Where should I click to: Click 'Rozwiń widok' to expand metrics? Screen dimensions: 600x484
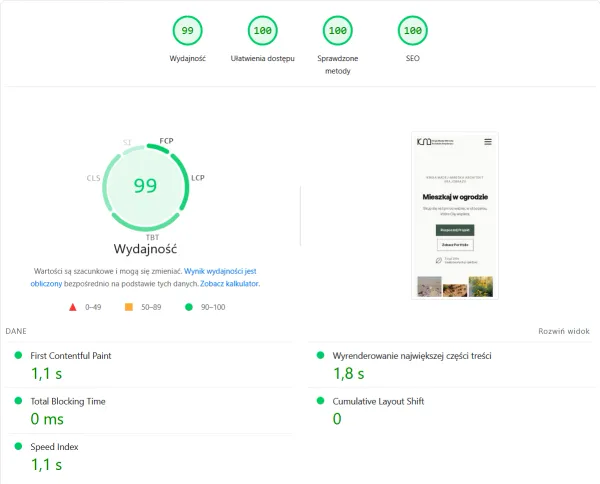(x=564, y=331)
